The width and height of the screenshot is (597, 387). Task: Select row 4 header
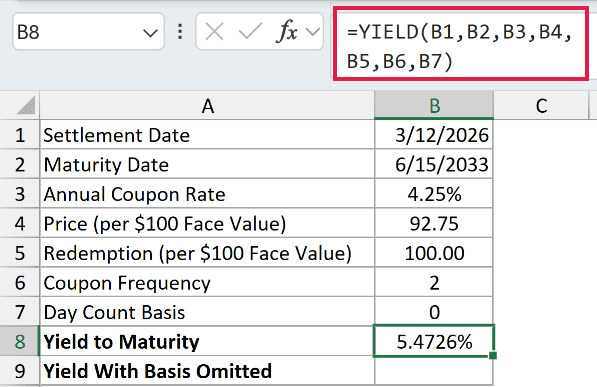(x=20, y=224)
